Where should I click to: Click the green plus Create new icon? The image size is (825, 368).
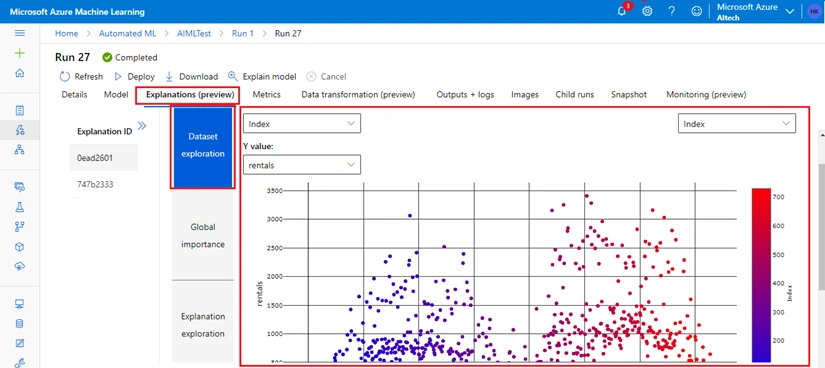click(x=20, y=53)
